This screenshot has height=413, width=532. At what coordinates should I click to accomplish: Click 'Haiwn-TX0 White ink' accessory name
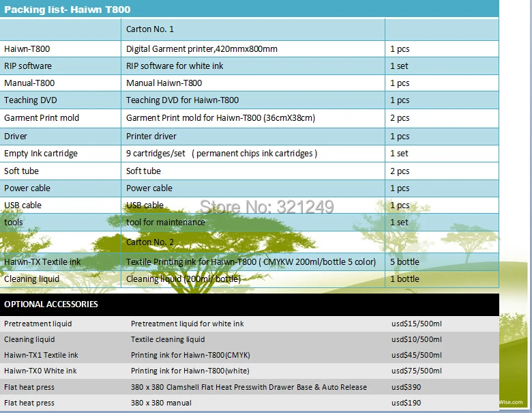(40, 371)
